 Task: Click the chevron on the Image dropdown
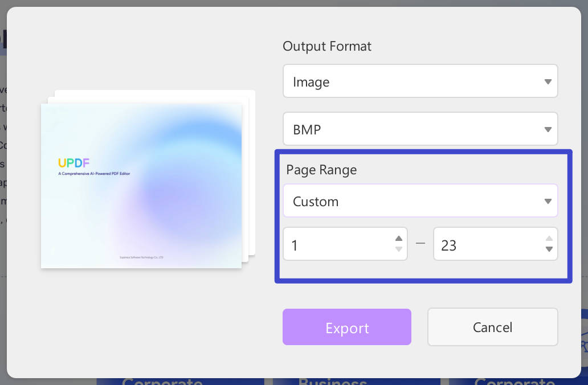tap(548, 81)
